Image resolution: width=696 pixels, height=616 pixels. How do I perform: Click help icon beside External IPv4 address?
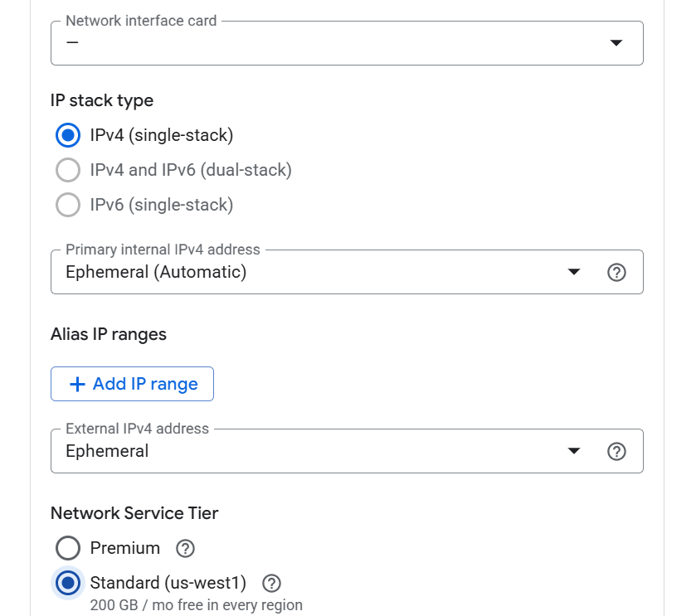(616, 451)
